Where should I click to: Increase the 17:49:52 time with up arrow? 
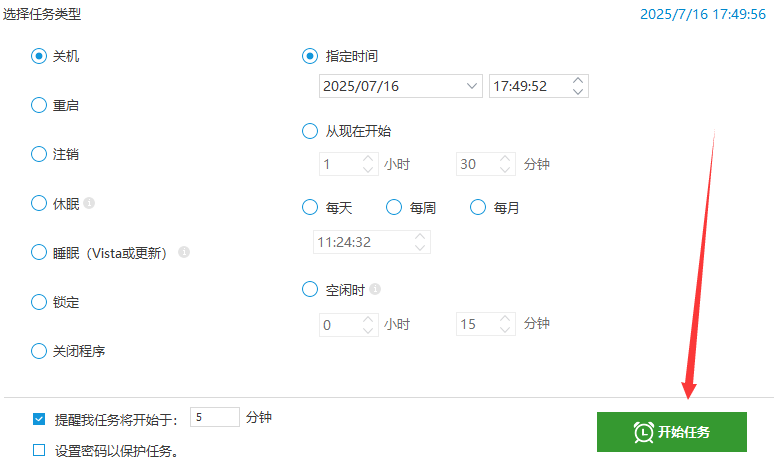pos(578,81)
